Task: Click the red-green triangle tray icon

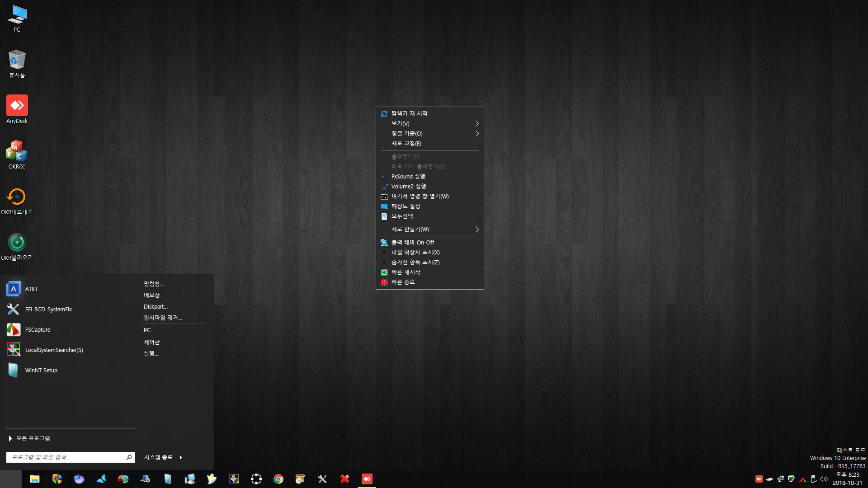Action: 802,479
